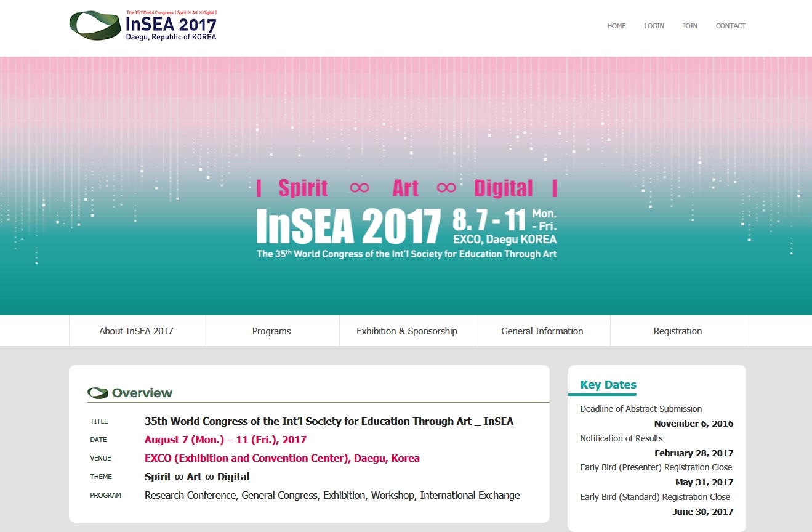Viewport: 812px width, 532px height.
Task: Click the TITLE label in Overview
Action: tap(99, 421)
